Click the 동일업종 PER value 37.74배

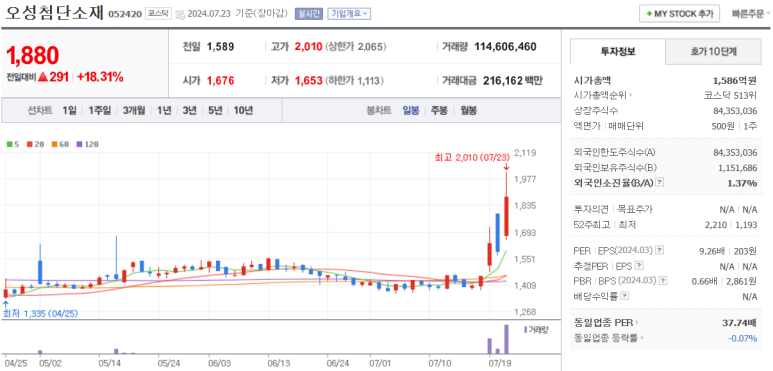click(739, 323)
